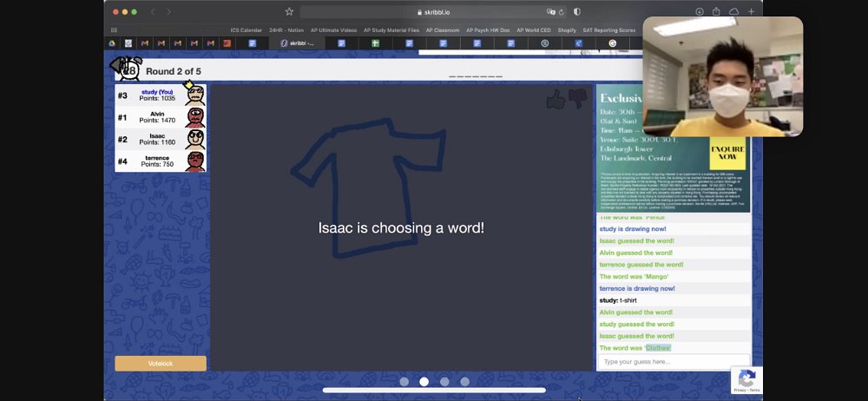Click the study (You) player avatar

[194, 94]
